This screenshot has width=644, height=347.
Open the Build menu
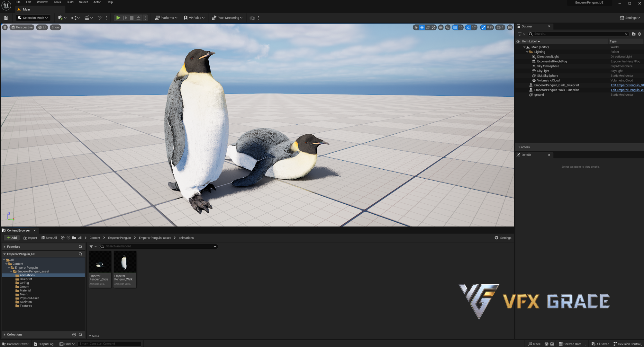70,2
